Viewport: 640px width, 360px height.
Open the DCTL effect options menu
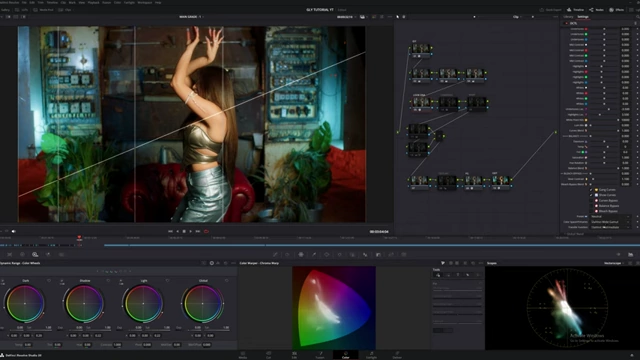(636, 23)
